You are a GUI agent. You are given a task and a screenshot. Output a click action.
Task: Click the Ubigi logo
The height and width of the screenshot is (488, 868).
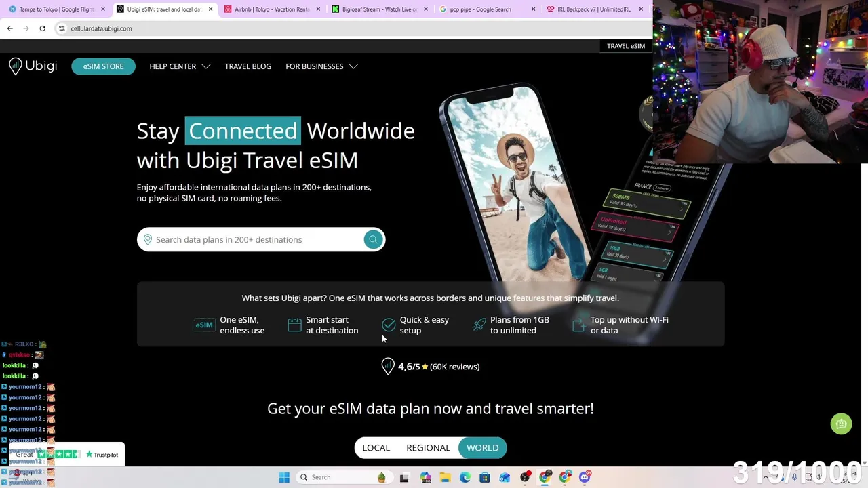tap(33, 66)
